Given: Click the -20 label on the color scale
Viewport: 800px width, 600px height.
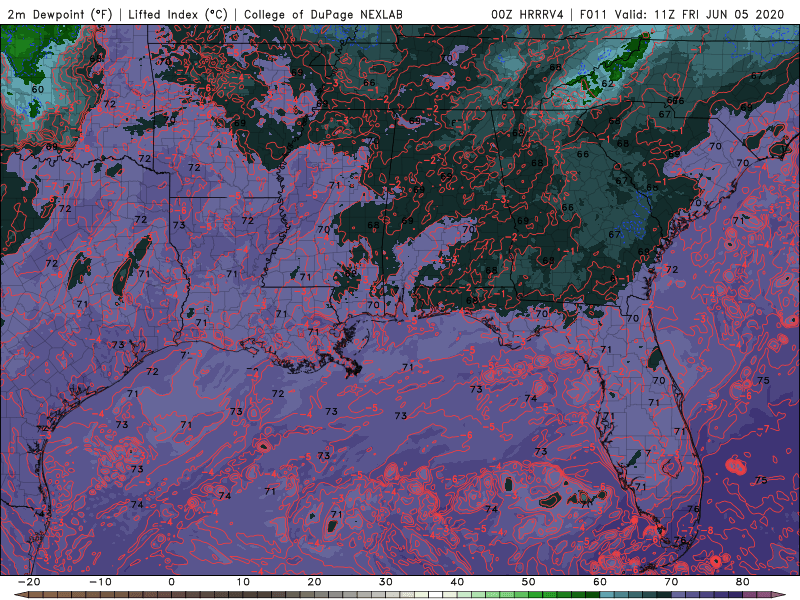Looking at the screenshot, I should coord(29,582).
